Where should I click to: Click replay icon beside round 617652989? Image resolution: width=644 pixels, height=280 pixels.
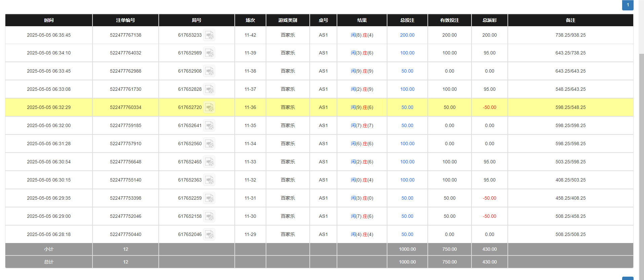click(209, 53)
